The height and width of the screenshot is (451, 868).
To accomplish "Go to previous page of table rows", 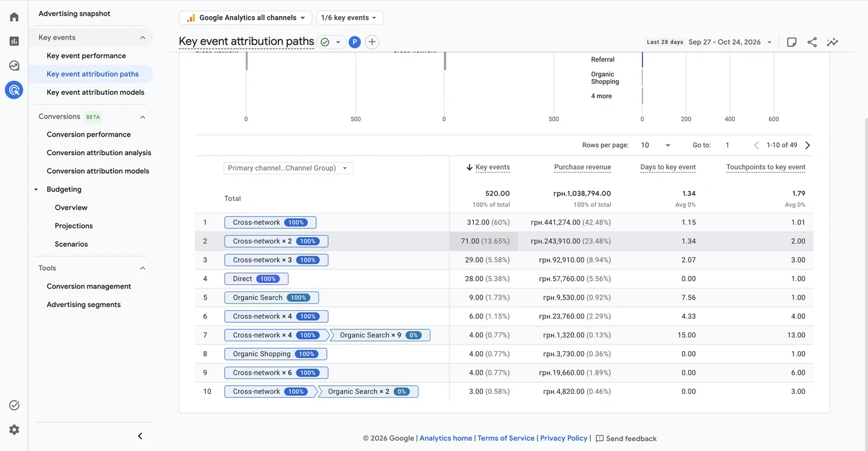I will [756, 145].
